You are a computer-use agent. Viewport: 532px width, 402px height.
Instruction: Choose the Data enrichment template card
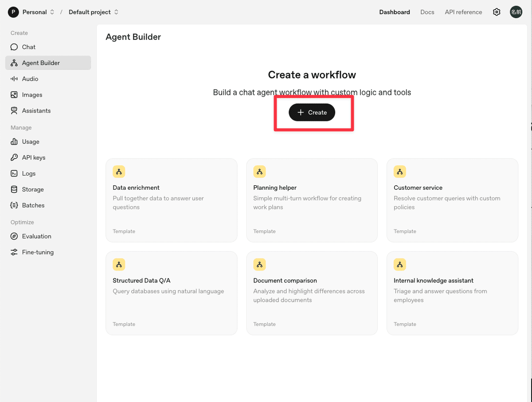click(171, 200)
